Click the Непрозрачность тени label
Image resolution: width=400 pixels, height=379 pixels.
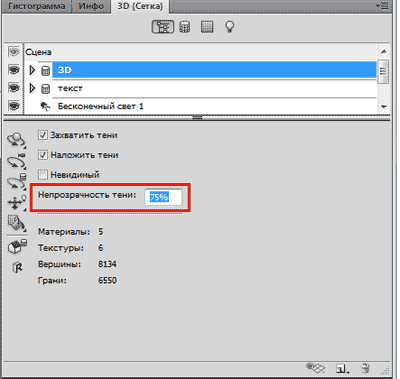click(87, 195)
